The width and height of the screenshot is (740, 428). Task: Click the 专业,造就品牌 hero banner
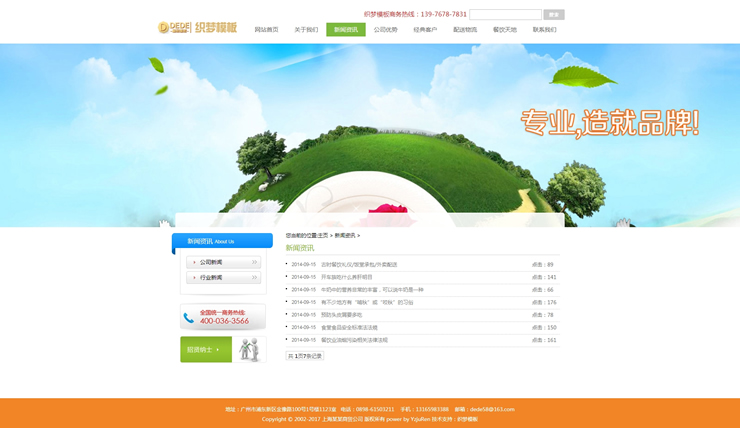[608, 123]
